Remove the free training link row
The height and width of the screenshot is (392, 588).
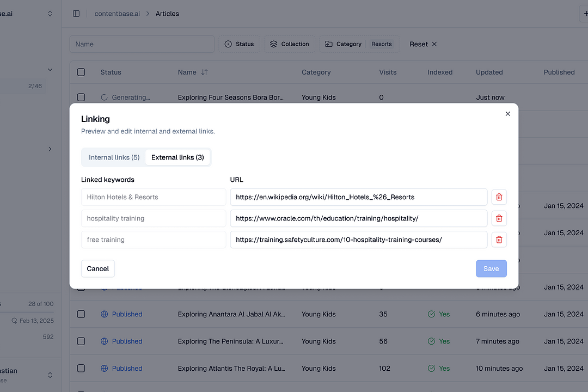click(x=499, y=240)
